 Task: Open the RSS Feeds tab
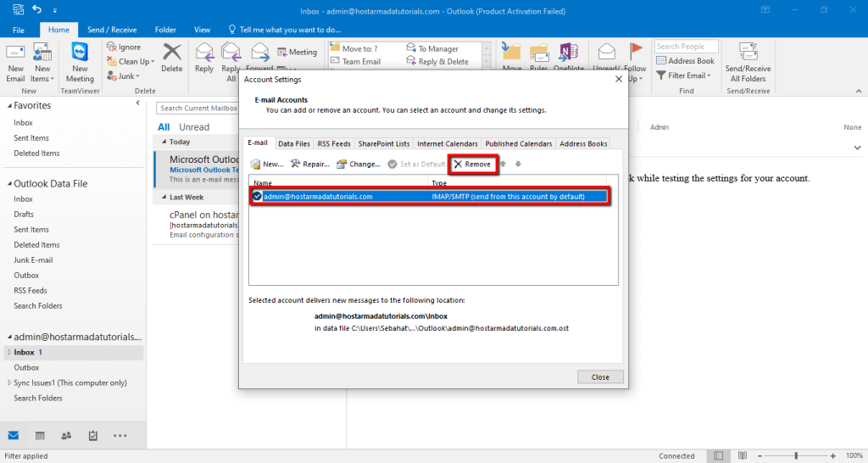pyautogui.click(x=334, y=143)
